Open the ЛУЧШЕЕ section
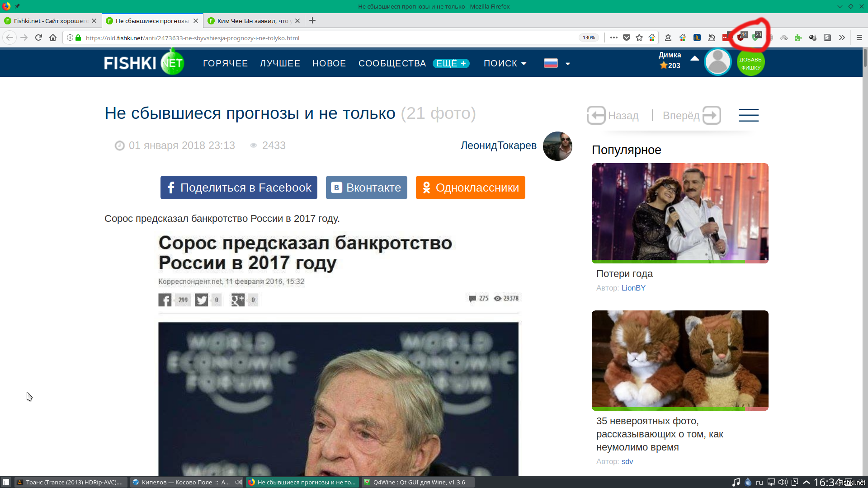Image resolution: width=868 pixels, height=488 pixels. coord(280,63)
